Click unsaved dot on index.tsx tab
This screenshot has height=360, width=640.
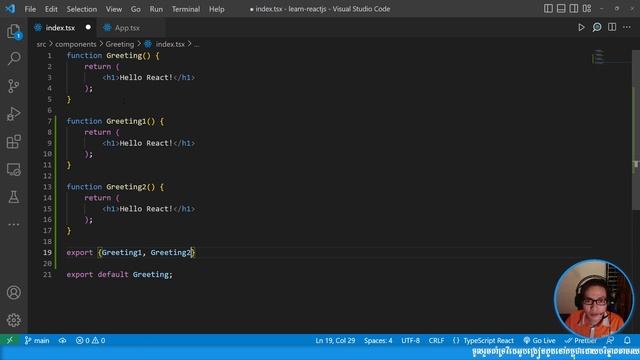[88, 27]
